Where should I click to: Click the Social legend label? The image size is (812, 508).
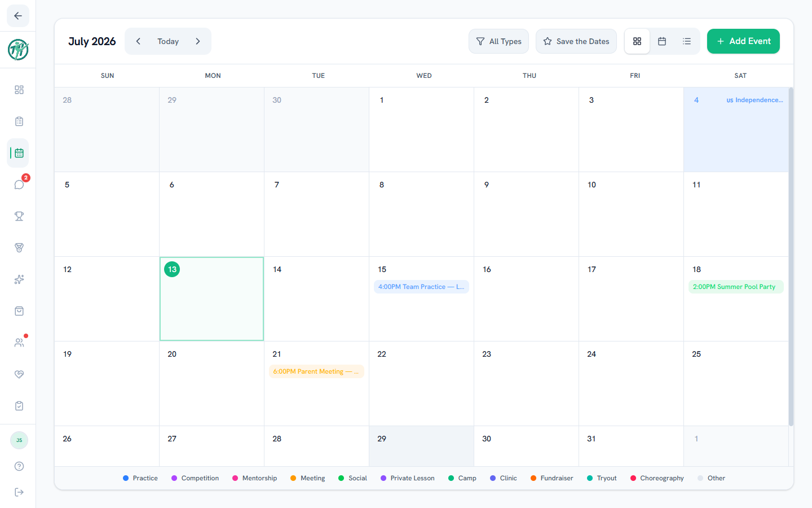pos(358,478)
